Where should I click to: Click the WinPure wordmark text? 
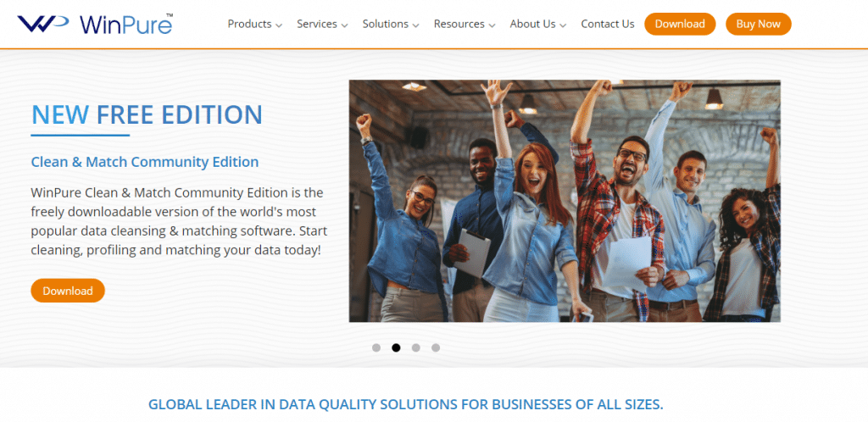[x=125, y=24]
